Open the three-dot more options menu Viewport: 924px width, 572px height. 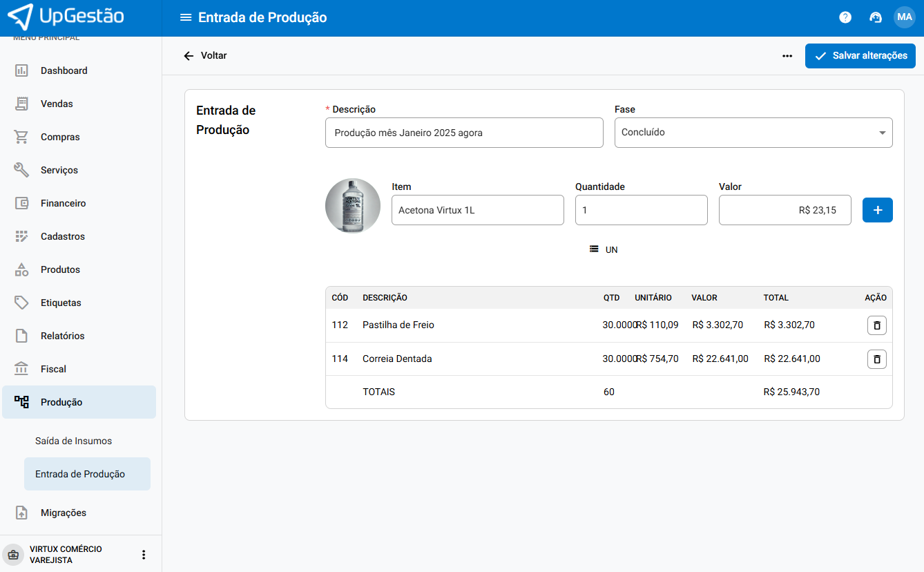(x=787, y=56)
